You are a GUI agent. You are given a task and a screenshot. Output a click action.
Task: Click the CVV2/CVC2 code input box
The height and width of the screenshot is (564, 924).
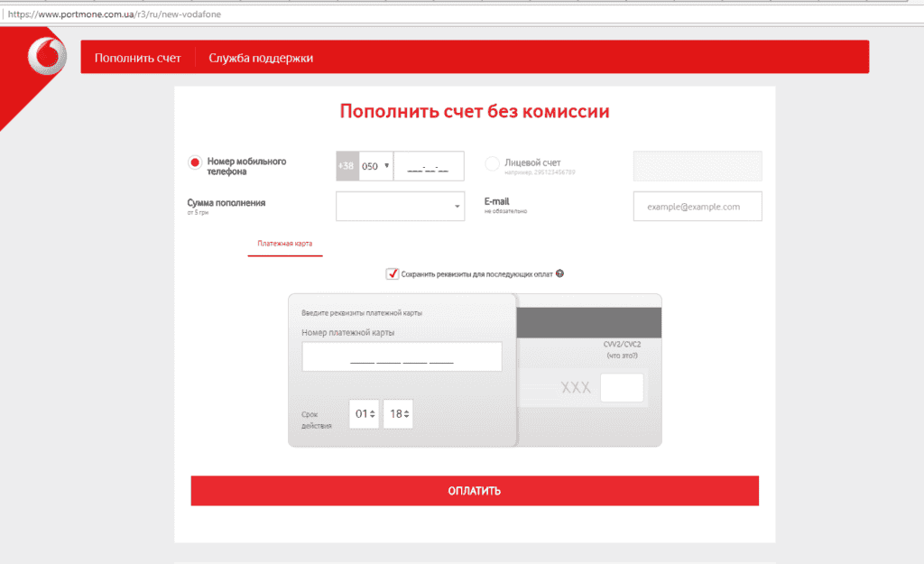click(624, 387)
